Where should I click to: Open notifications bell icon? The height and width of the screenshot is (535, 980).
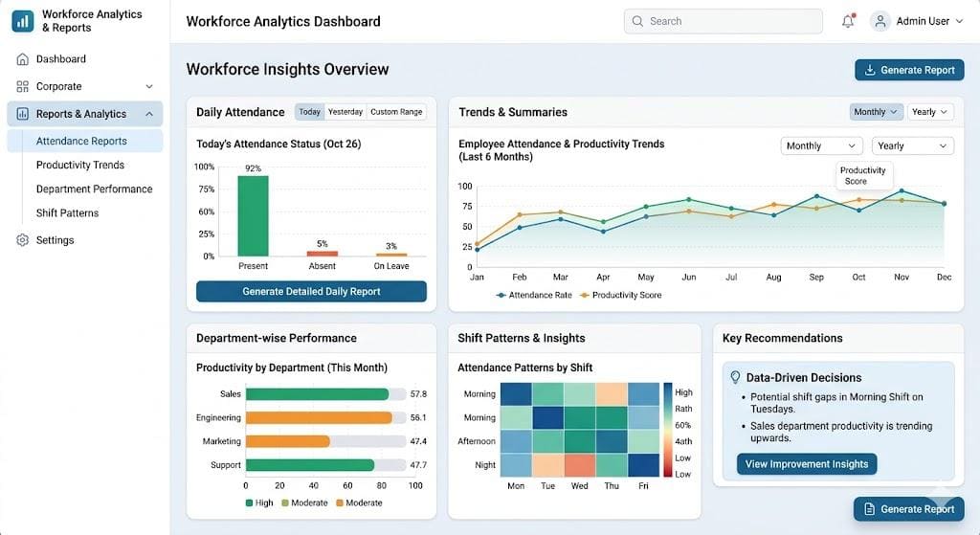pos(848,21)
